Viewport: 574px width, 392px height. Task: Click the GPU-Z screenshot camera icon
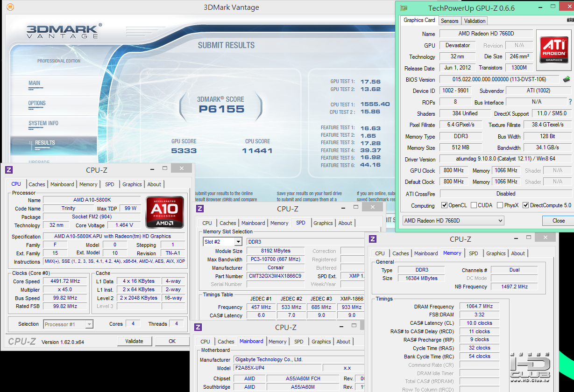(570, 20)
